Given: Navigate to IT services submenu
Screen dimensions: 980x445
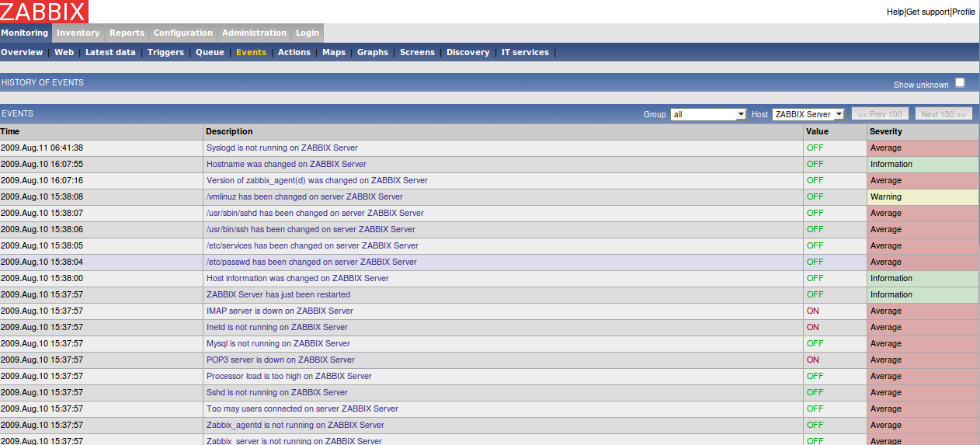Looking at the screenshot, I should (x=525, y=52).
